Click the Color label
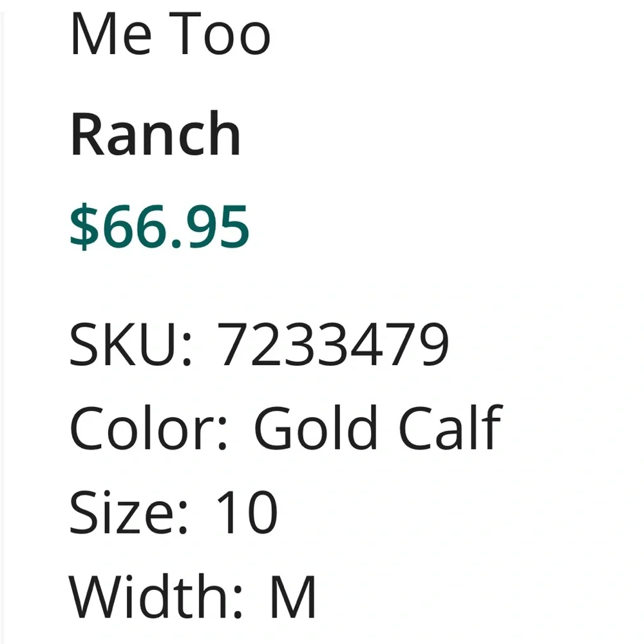The width and height of the screenshot is (644, 644). tap(148, 428)
